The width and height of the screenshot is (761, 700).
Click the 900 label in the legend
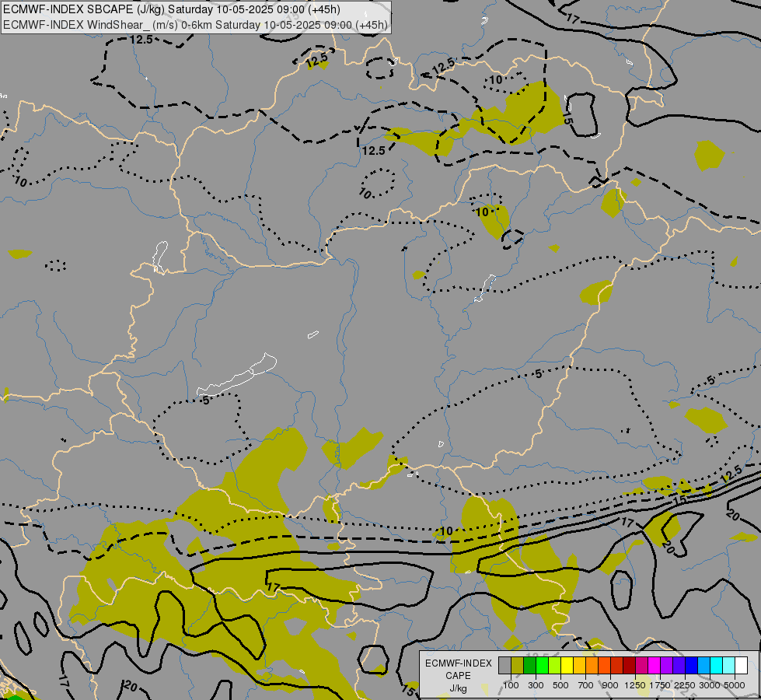click(610, 685)
